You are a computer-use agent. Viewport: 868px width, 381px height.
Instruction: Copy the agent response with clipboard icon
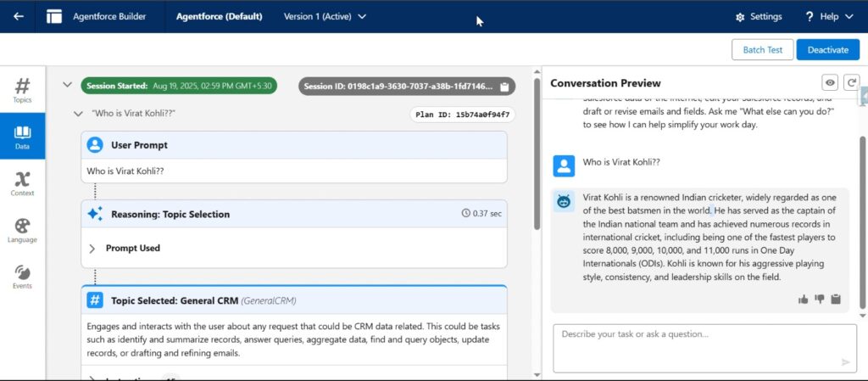(x=836, y=300)
